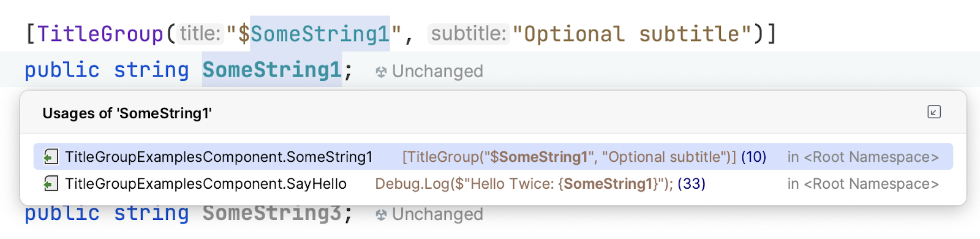980x239 pixels.
Task: Click the 'subtitle:' parameter hint
Action: (469, 34)
